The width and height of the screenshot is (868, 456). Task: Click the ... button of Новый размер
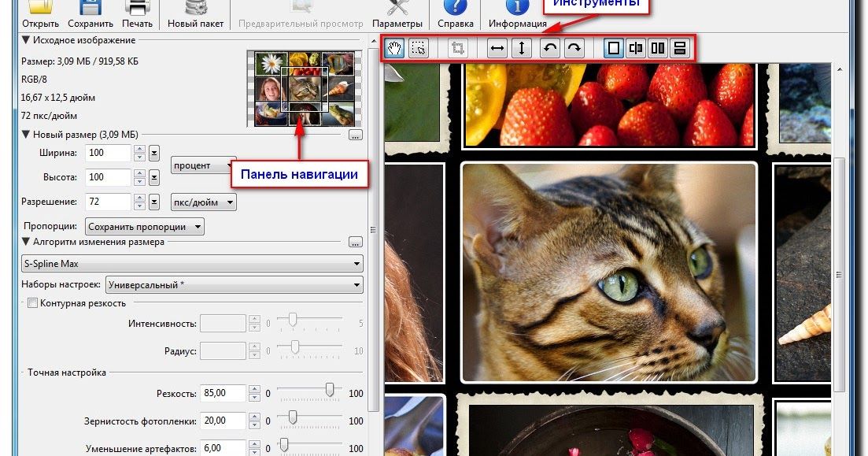(356, 135)
